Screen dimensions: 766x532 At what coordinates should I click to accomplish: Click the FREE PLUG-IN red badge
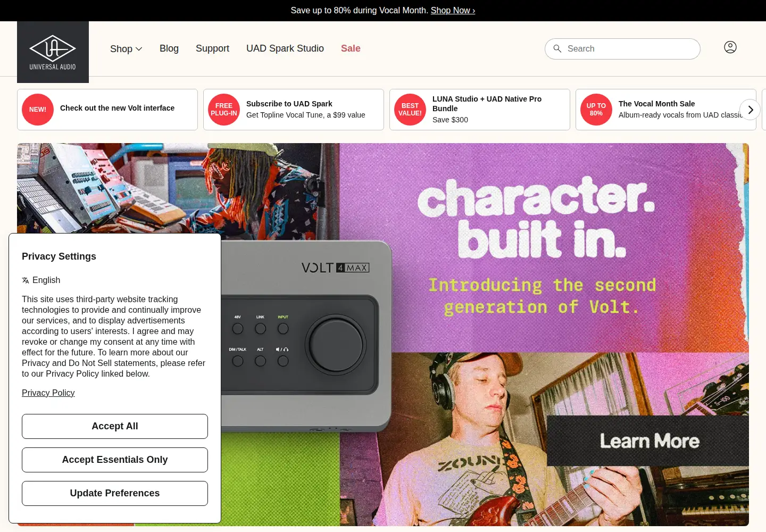click(224, 110)
